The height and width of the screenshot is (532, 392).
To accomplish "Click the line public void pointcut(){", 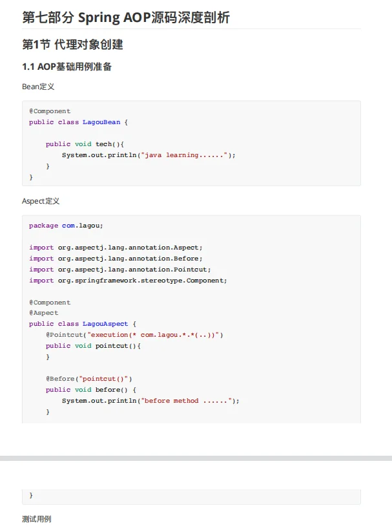I will click(x=93, y=346).
